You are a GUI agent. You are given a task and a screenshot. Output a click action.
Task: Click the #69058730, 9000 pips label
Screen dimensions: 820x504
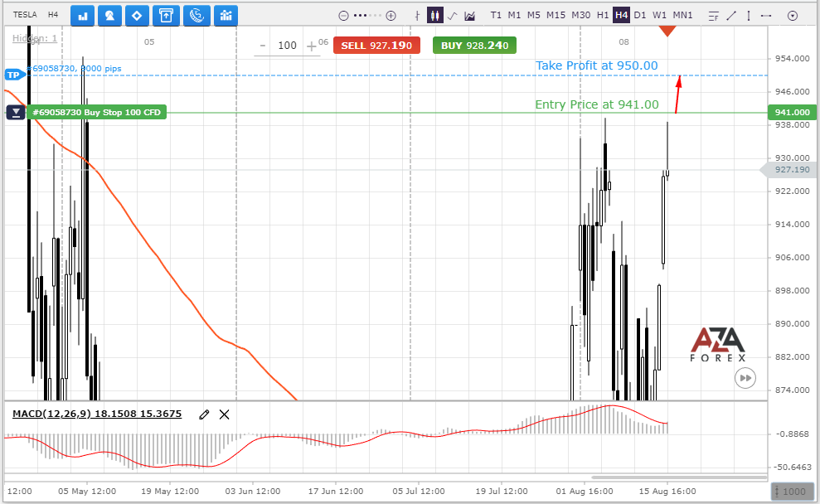pyautogui.click(x=75, y=69)
